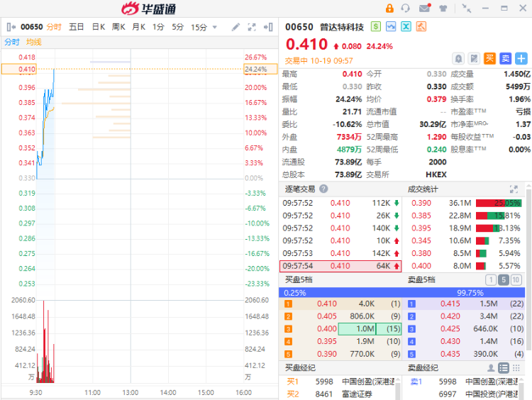Screen dimensions: 532x400
Task: Open the messages envelope icon
Action: point(424,8)
